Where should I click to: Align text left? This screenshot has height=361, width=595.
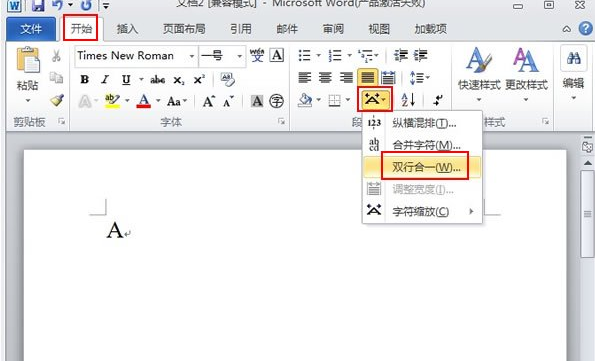tap(305, 78)
